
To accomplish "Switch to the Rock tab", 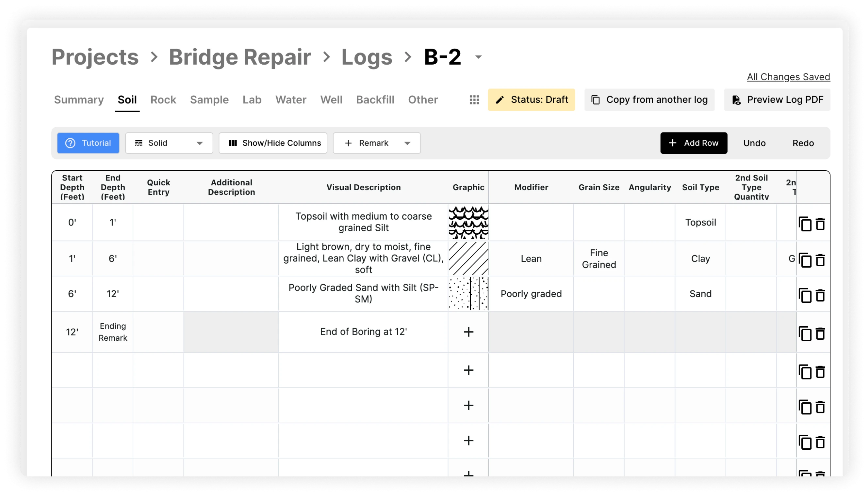I will 163,100.
